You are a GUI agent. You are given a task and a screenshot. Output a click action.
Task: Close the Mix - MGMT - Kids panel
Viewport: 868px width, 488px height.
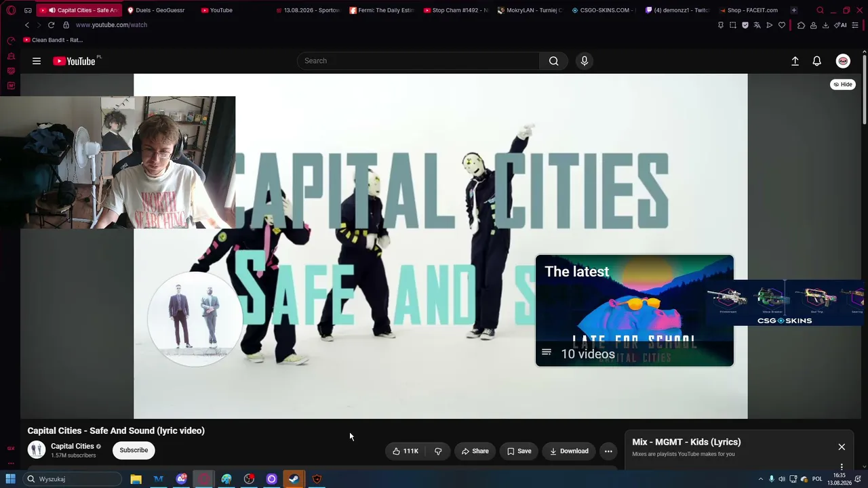point(842,447)
